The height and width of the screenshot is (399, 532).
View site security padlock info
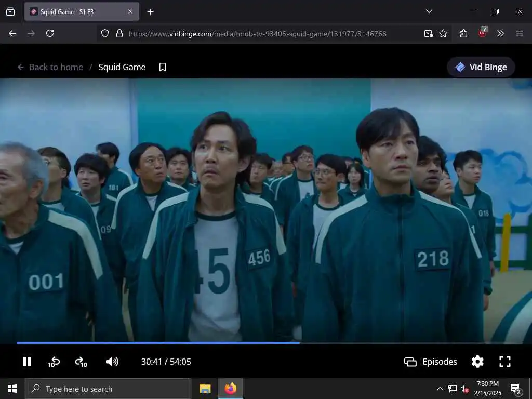click(119, 34)
